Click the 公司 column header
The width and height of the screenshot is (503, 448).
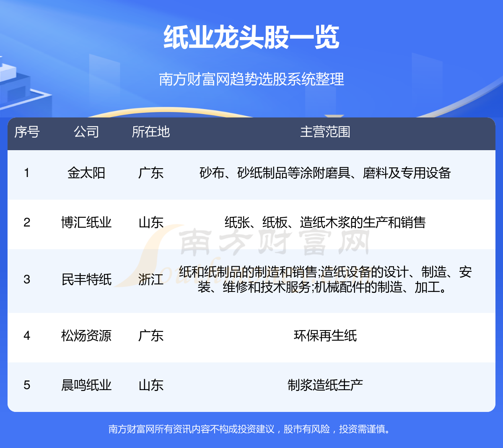click(86, 132)
